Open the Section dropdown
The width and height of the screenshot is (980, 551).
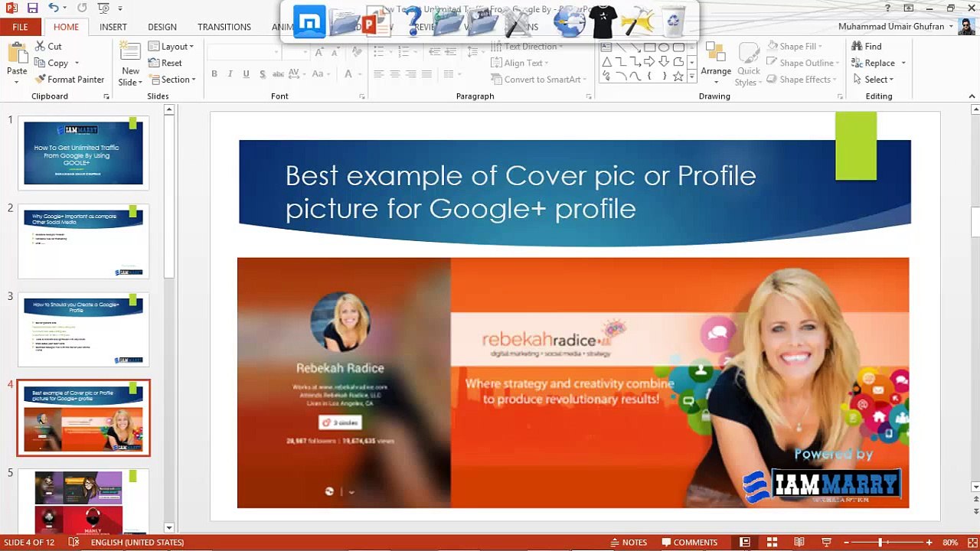173,80
